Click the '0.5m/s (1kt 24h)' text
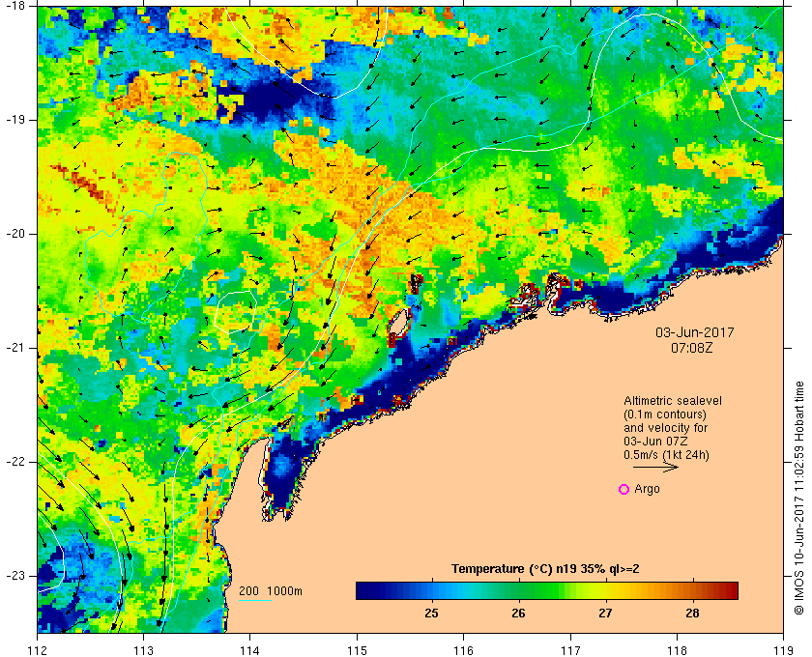Image resolution: width=812 pixels, height=657 pixels. click(666, 455)
